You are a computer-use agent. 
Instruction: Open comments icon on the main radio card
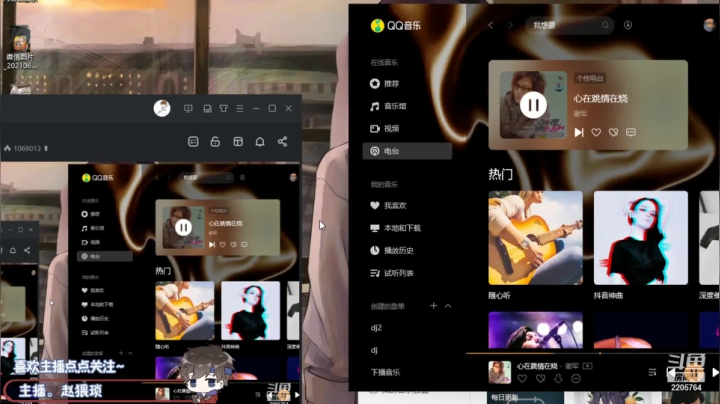click(x=631, y=132)
